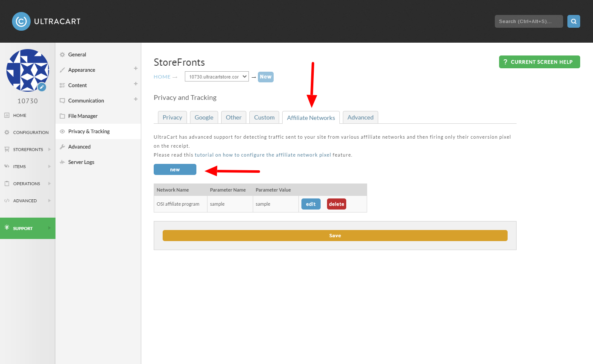Screen dimensions: 593x364
Task: Click the Home chart icon in sidebar
Action: pos(7,115)
